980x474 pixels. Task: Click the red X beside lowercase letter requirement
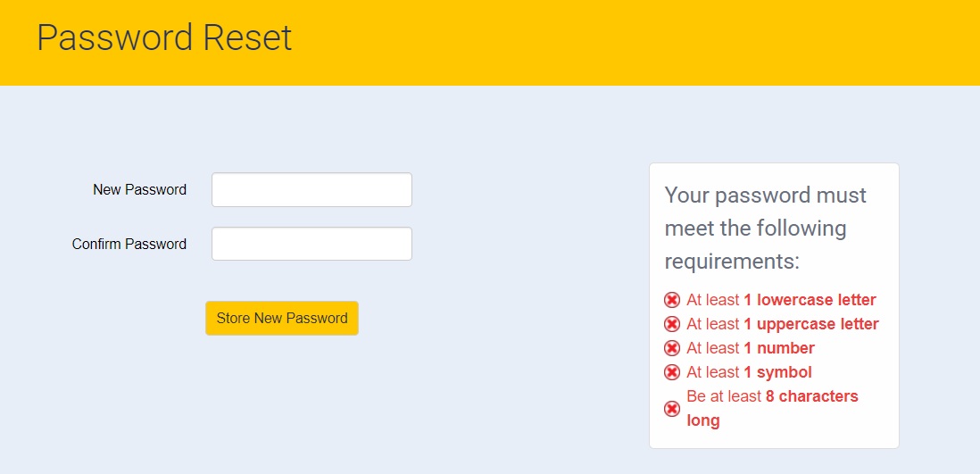tap(672, 300)
